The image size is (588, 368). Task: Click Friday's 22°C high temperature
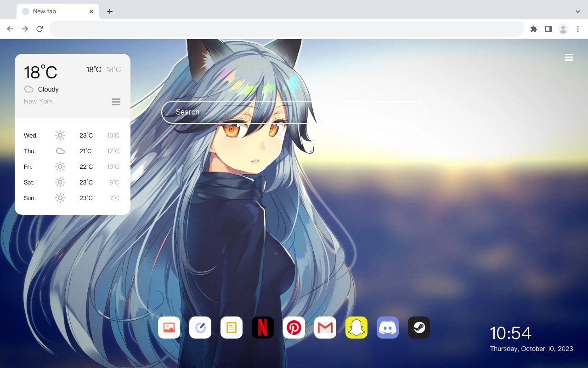point(86,167)
